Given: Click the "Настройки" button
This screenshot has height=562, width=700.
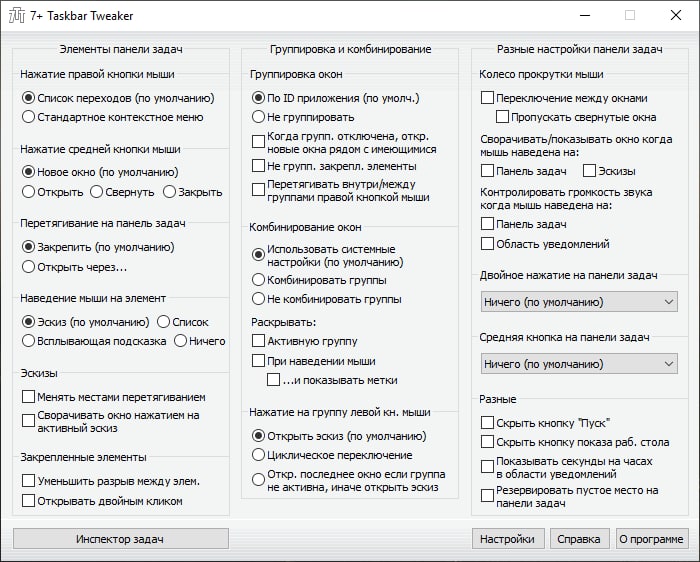Looking at the screenshot, I should [x=507, y=539].
